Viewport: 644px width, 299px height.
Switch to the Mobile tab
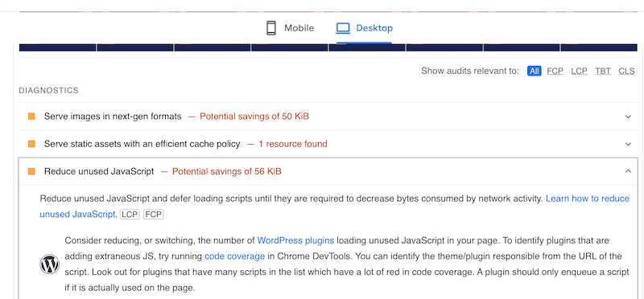click(x=290, y=28)
